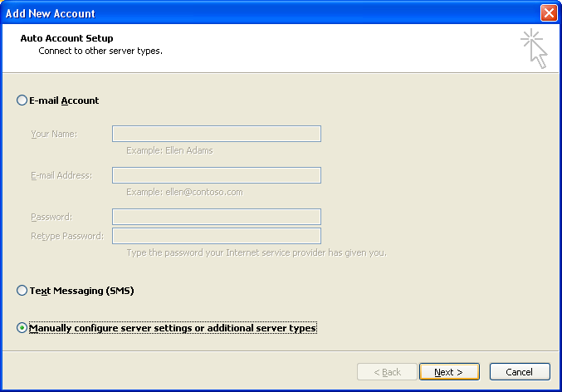Click the Retype Password label
562x392 pixels.
(67, 236)
